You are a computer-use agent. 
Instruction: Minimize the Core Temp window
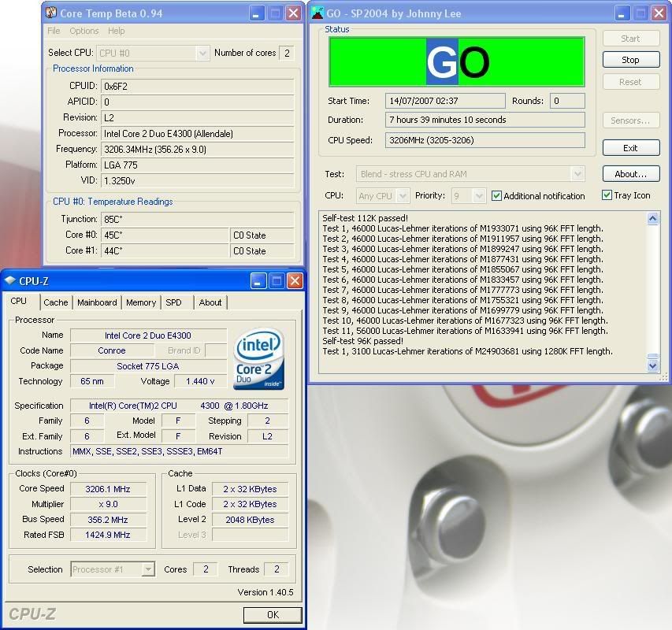(x=256, y=13)
